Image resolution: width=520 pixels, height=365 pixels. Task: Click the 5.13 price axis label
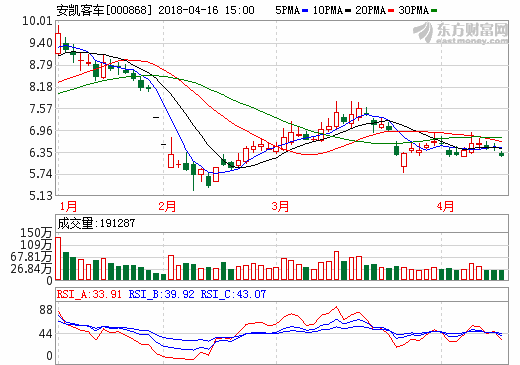pyautogui.click(x=41, y=196)
